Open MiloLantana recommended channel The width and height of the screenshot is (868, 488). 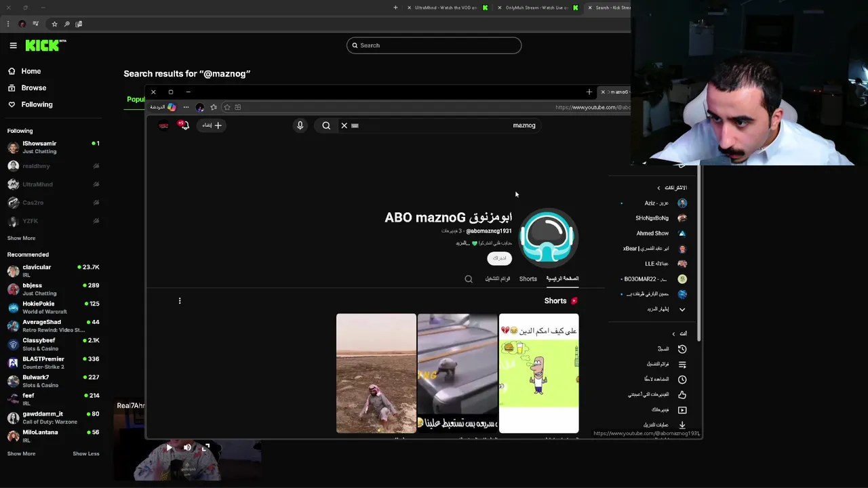[x=53, y=436]
